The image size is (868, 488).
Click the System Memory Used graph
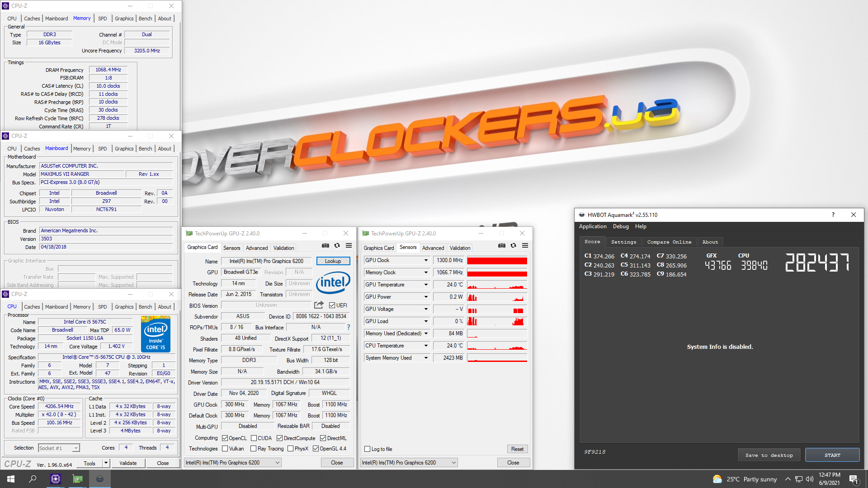497,358
